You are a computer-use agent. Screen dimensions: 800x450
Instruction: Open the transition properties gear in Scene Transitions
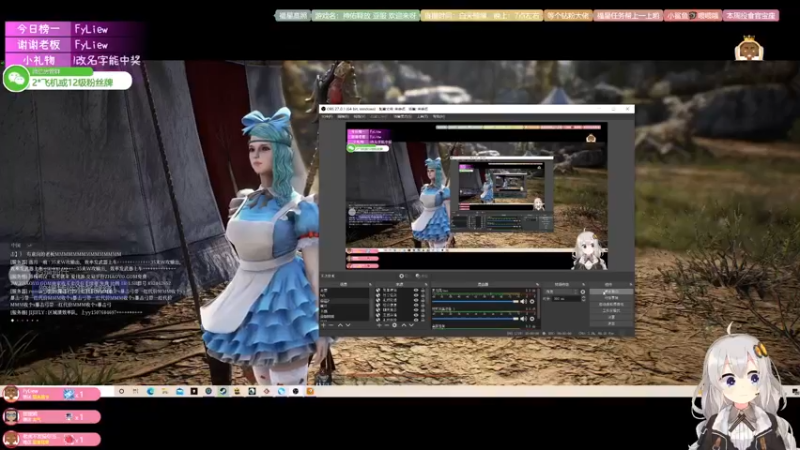pos(583,292)
